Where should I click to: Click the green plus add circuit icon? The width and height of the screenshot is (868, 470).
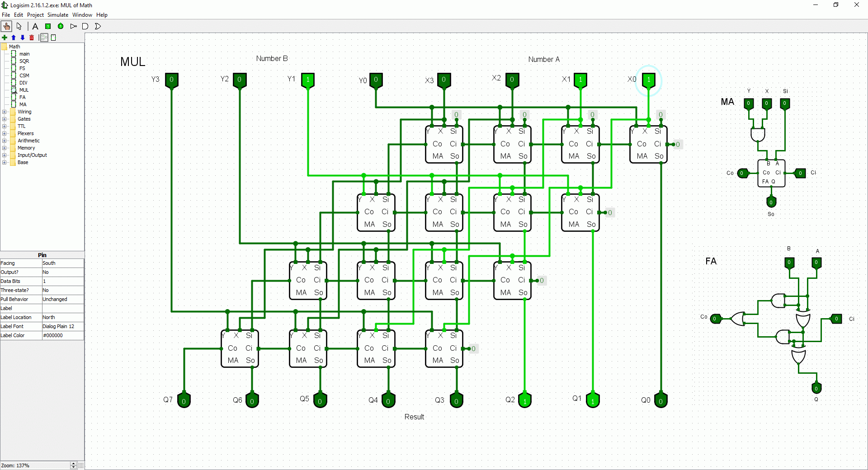coord(5,38)
